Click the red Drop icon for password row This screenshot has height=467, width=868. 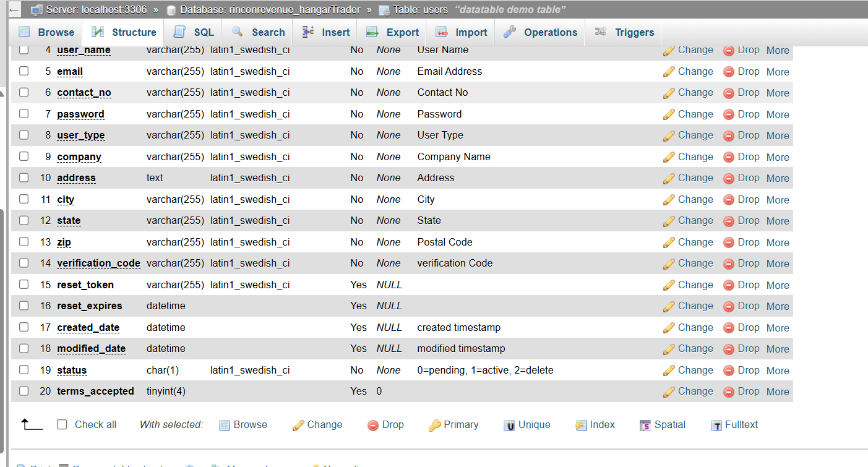point(729,114)
